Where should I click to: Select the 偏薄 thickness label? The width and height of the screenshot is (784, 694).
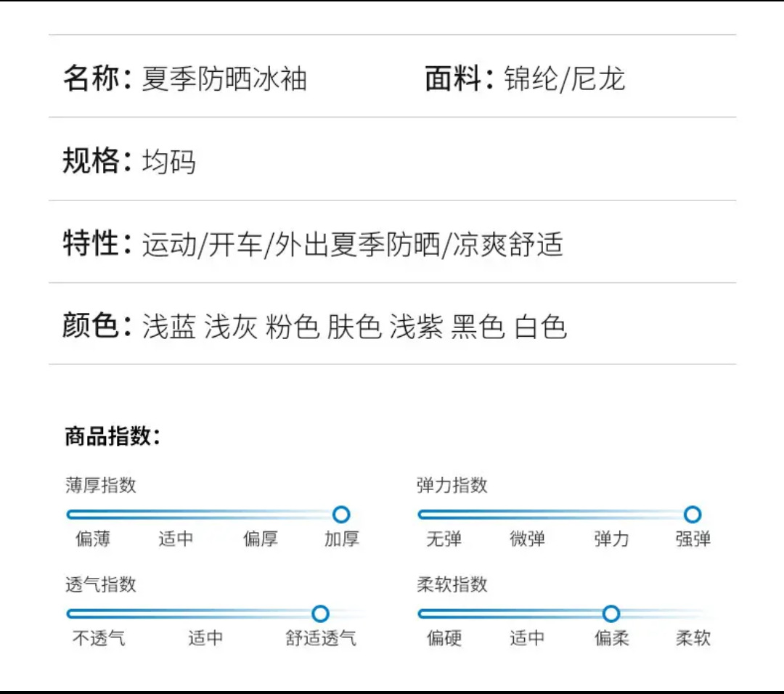tap(93, 539)
